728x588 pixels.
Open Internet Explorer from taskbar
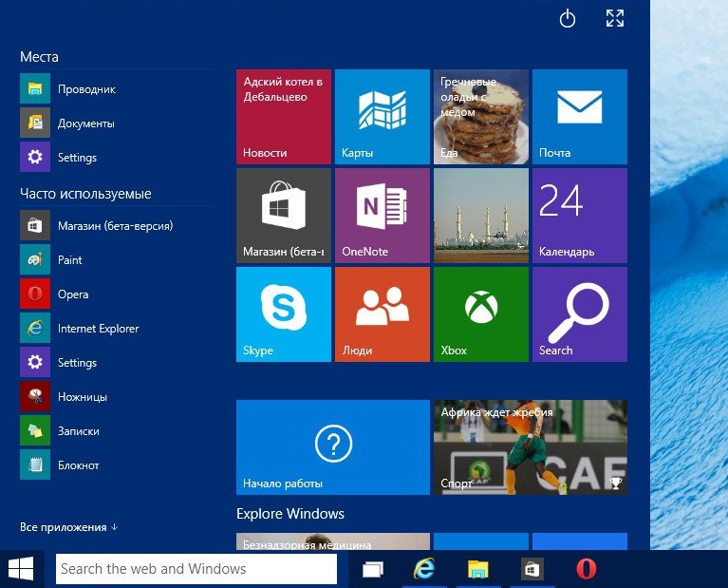424,569
